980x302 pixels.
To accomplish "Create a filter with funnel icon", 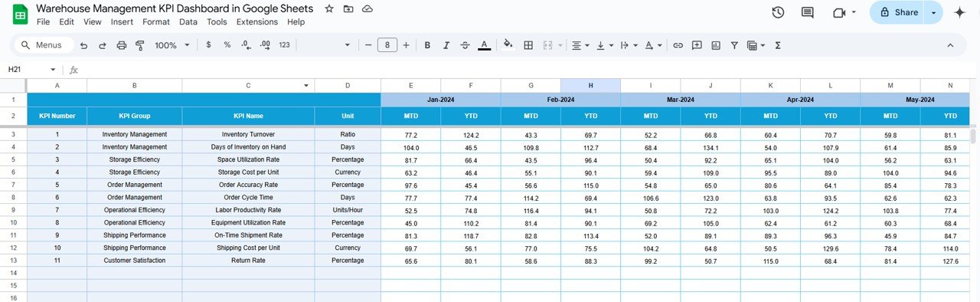I will pos(734,45).
